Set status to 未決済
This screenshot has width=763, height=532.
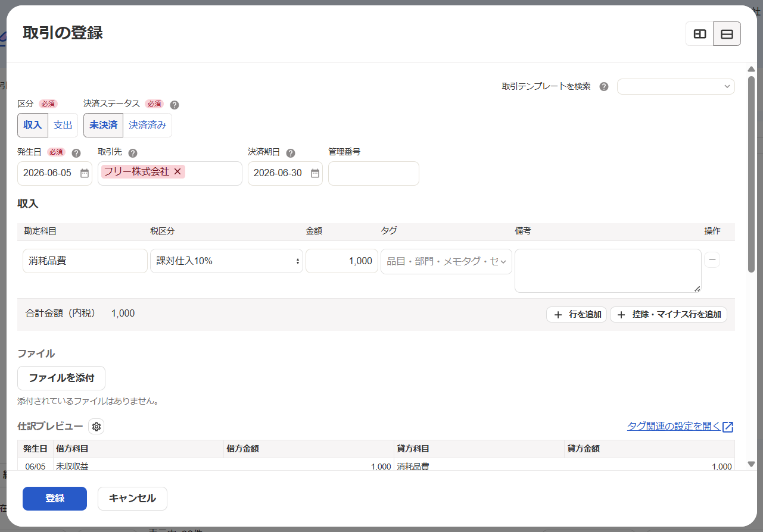point(104,125)
